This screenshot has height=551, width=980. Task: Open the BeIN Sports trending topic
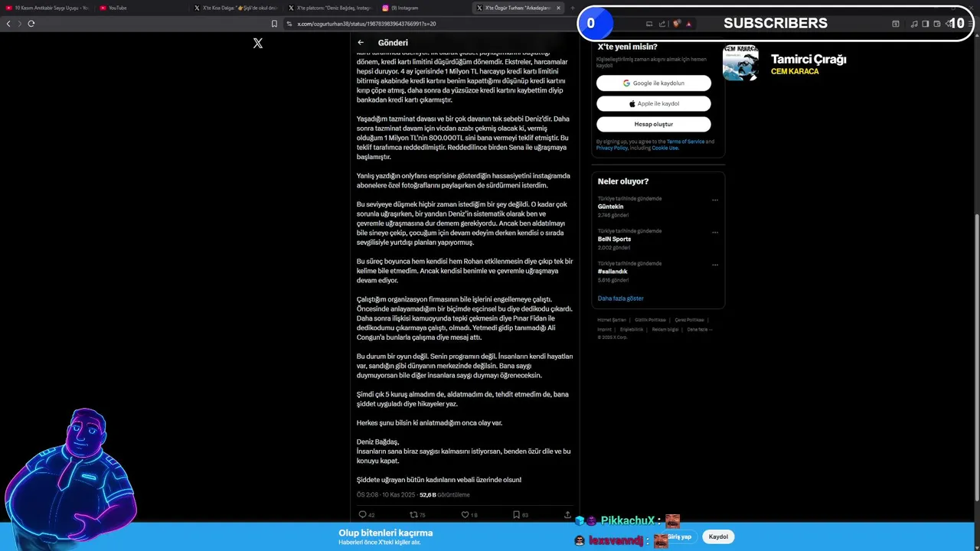[614, 239]
